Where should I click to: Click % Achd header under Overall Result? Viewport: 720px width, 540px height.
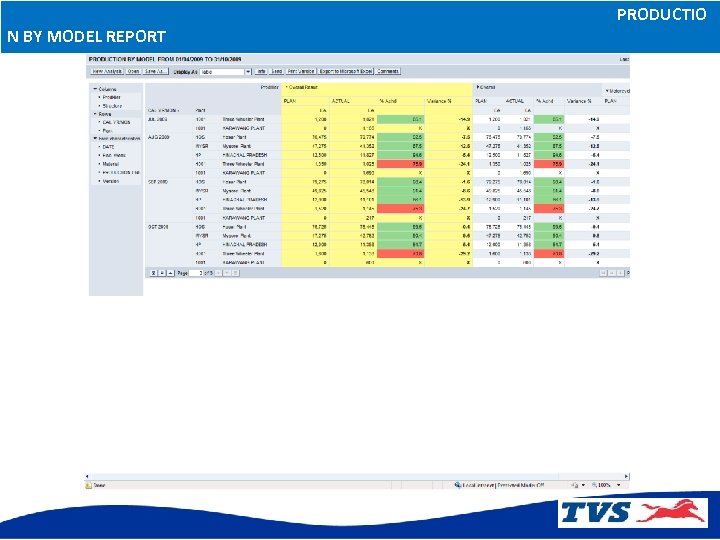[388, 101]
